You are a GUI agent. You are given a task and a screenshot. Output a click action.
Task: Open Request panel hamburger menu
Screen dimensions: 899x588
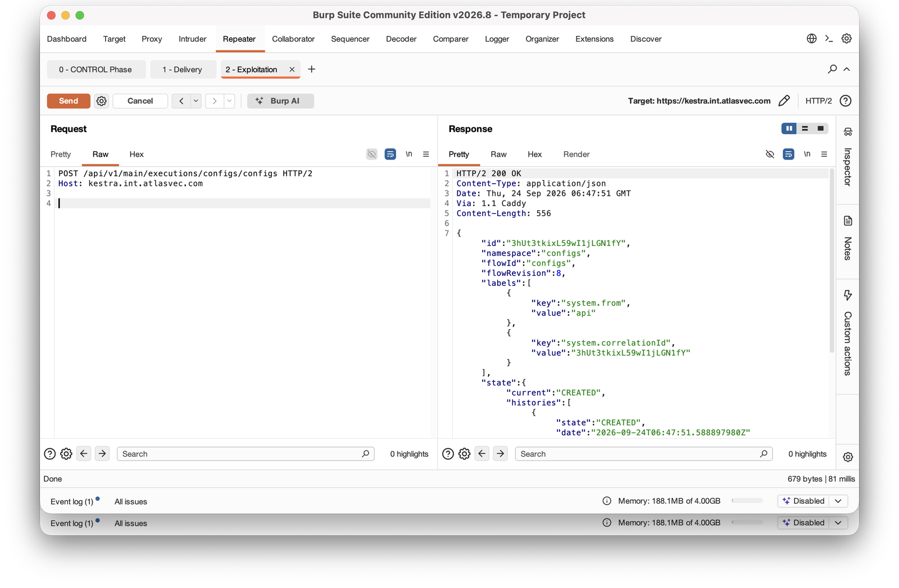[x=426, y=154]
